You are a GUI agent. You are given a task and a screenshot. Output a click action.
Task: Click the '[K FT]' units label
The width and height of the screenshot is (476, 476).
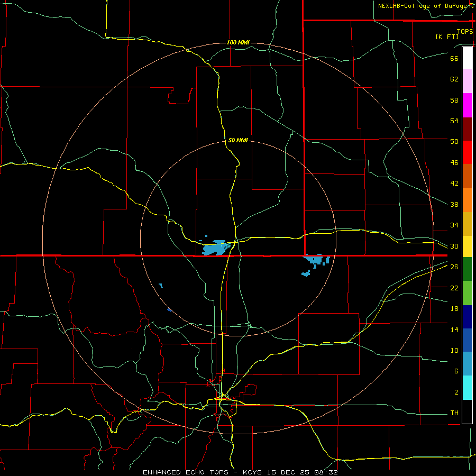447,37
